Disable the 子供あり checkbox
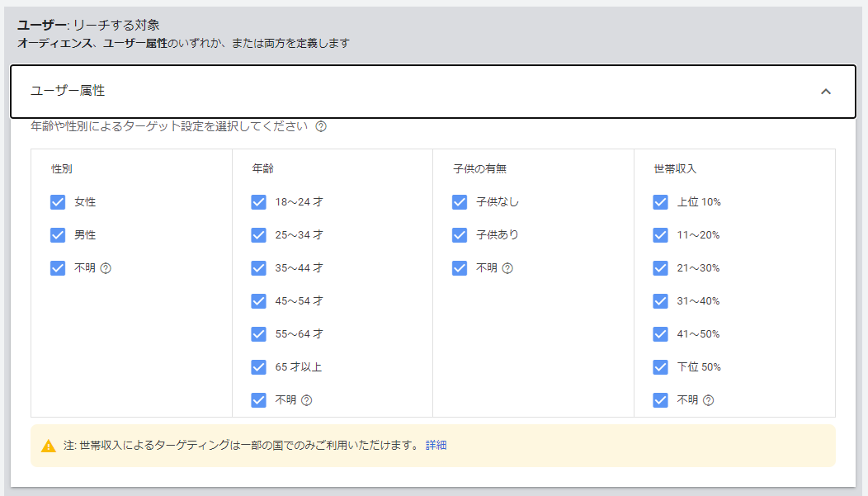Image resolution: width=868 pixels, height=496 pixels. (460, 235)
